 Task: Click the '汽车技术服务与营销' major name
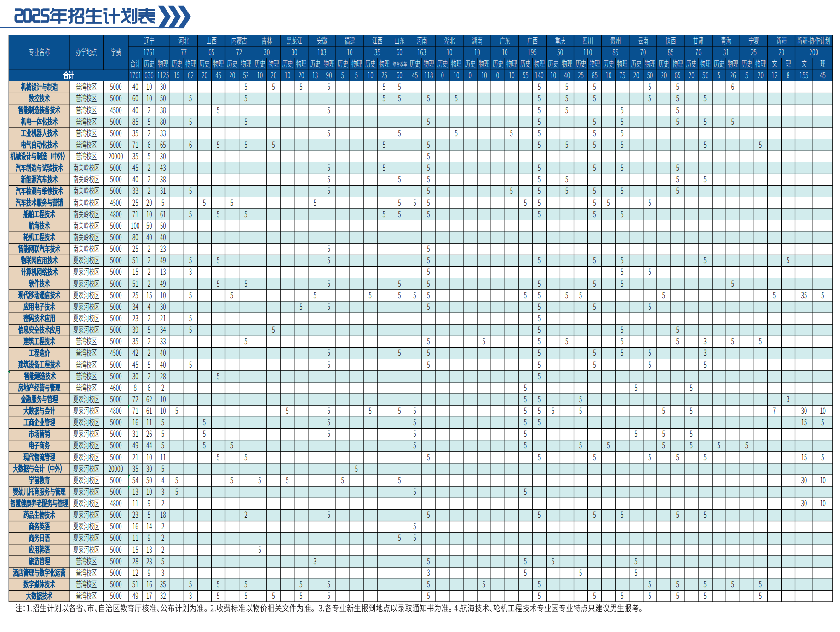pyautogui.click(x=39, y=203)
